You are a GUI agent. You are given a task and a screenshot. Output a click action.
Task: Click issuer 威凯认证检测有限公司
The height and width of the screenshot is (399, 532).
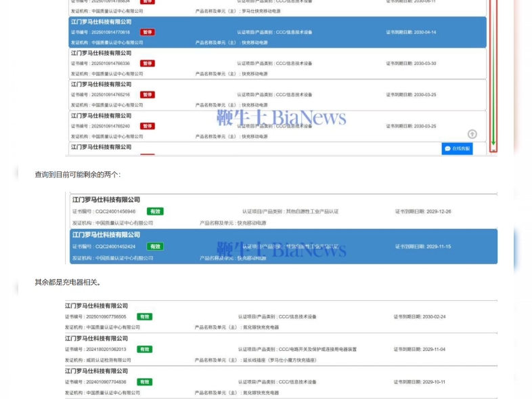click(108, 360)
